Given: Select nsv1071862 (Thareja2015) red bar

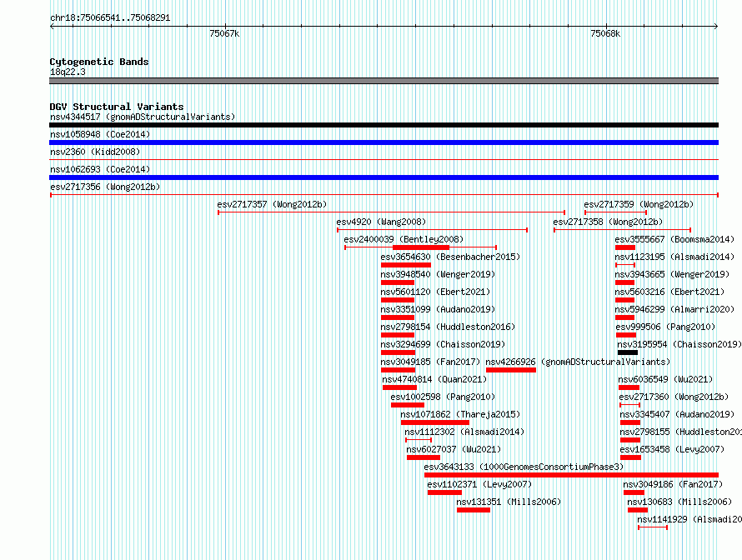Looking at the screenshot, I should (435, 422).
